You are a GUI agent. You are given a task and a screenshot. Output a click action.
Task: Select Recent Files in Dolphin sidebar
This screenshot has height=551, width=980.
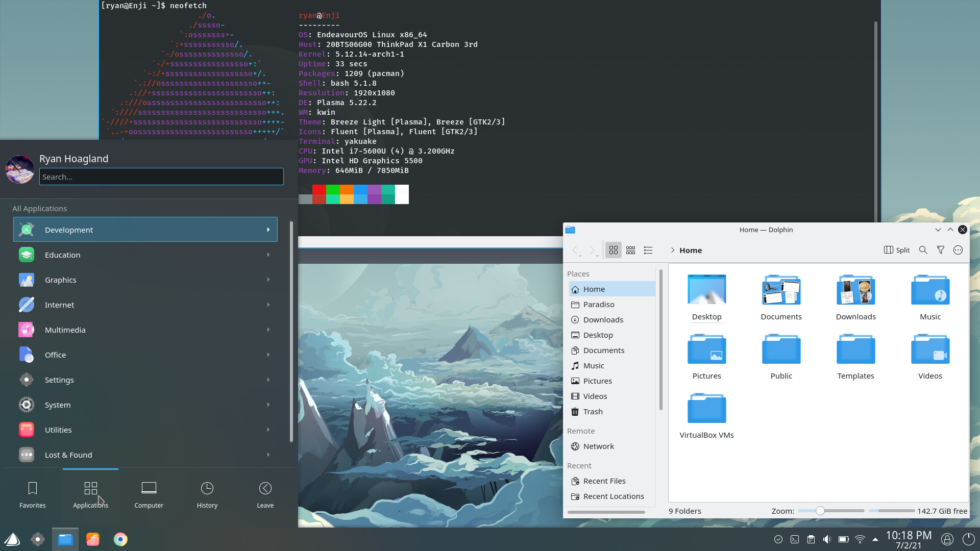point(604,481)
